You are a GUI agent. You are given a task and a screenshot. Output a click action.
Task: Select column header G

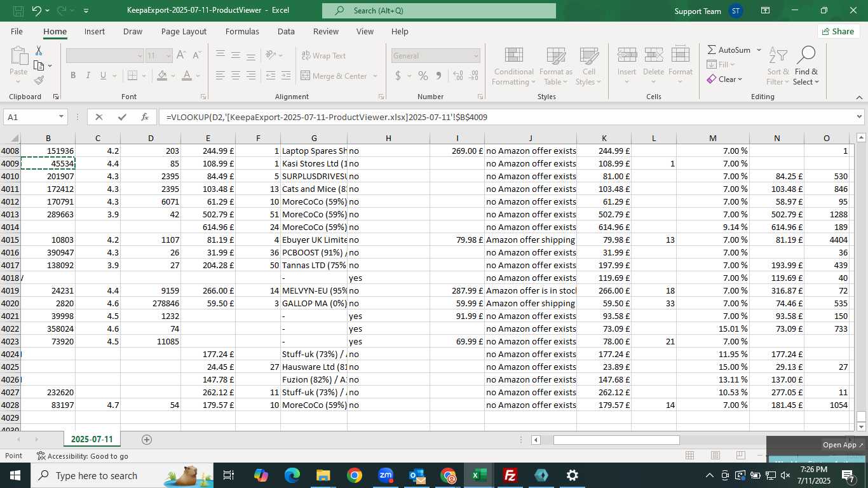314,138
